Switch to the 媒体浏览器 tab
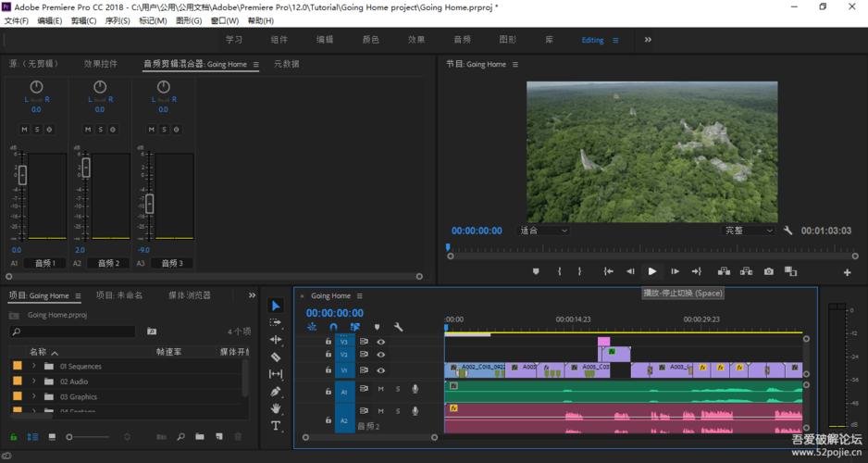The height and width of the screenshot is (463, 868). 190,295
